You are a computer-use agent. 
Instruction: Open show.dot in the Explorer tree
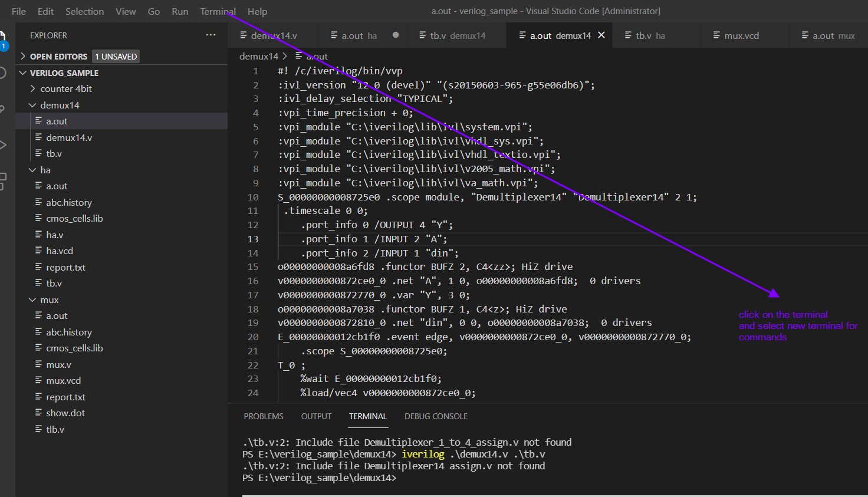[x=121, y=413]
